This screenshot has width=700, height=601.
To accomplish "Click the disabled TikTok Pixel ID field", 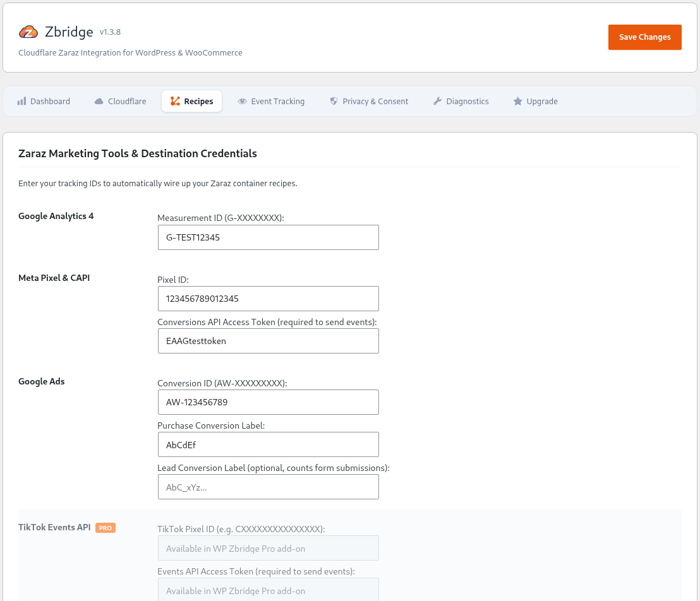I will click(x=269, y=548).
